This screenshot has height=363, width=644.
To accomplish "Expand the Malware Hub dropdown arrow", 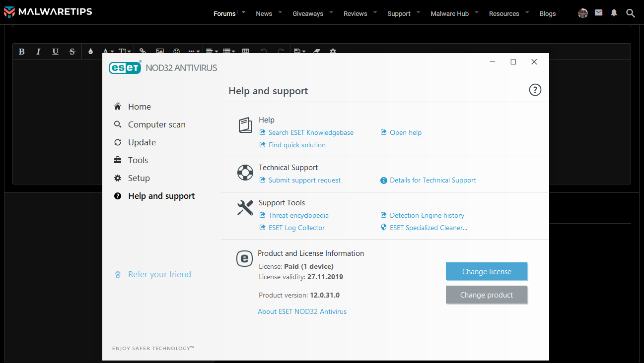I will [477, 12].
